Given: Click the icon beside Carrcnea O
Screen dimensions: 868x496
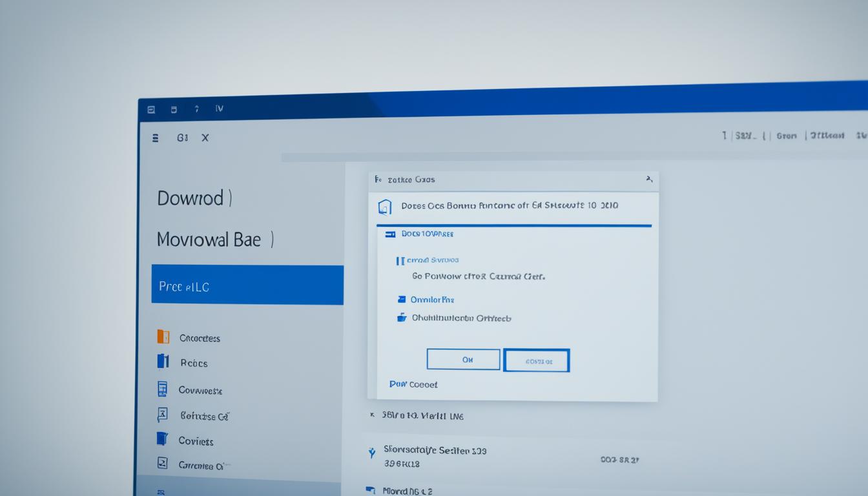Looking at the screenshot, I should click(x=163, y=463).
